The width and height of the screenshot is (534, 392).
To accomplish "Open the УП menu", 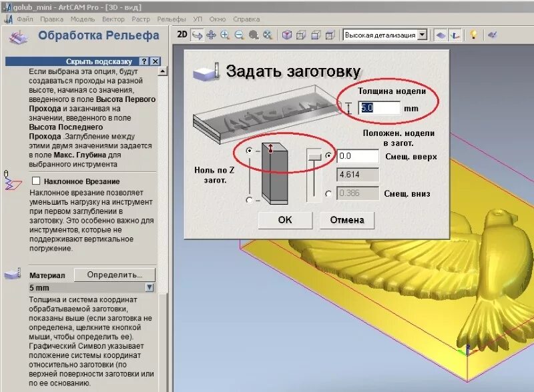I will (x=198, y=19).
